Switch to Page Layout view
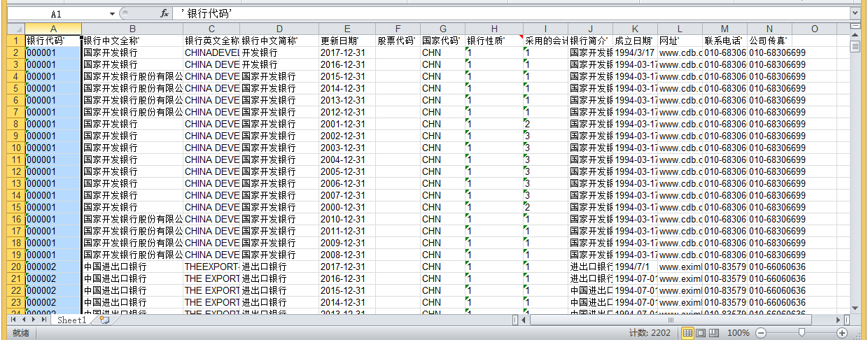 point(701,333)
